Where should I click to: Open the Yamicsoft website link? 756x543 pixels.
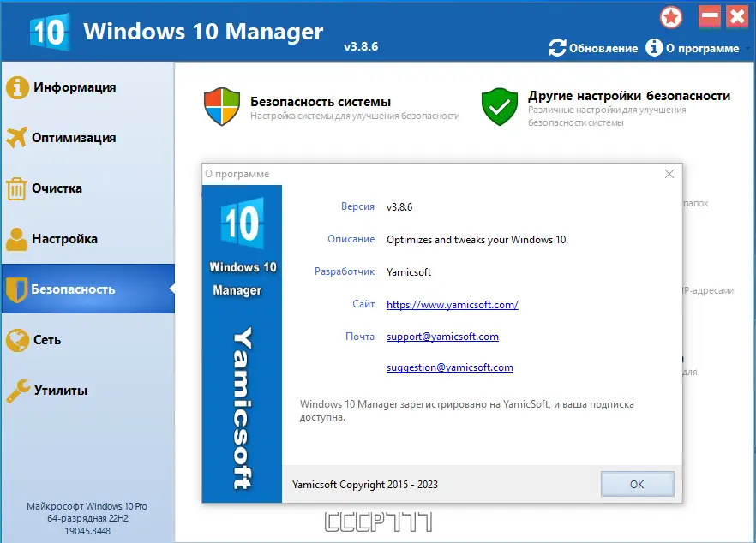click(x=452, y=304)
